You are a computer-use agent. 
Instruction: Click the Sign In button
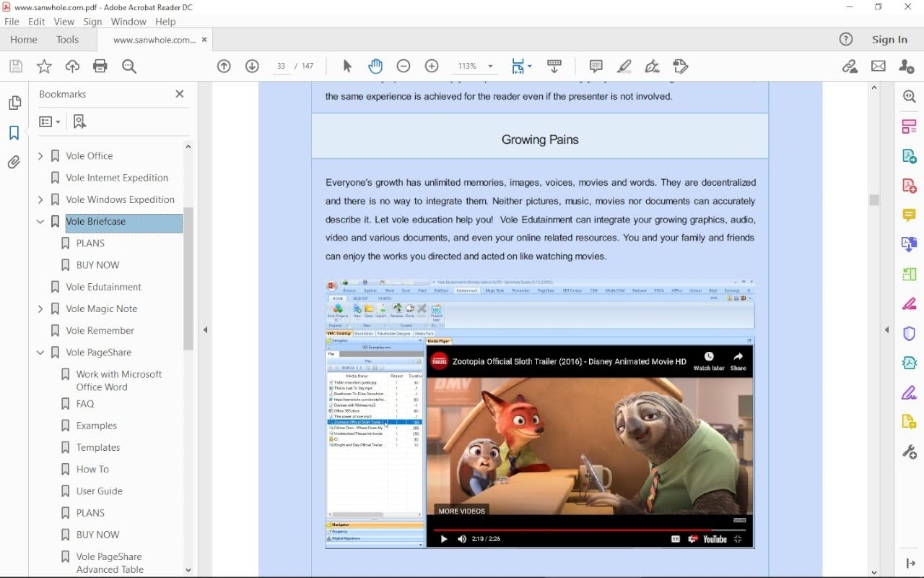(889, 40)
